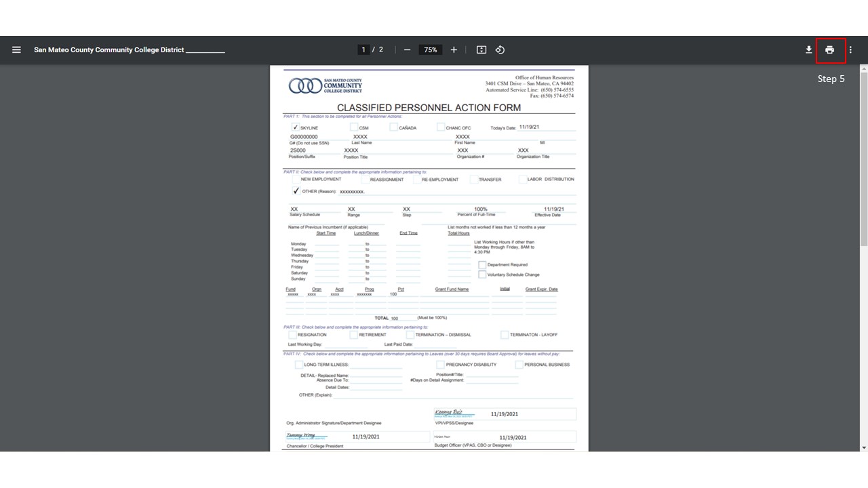
Task: Rotate the document counterclockwise
Action: [x=500, y=50]
